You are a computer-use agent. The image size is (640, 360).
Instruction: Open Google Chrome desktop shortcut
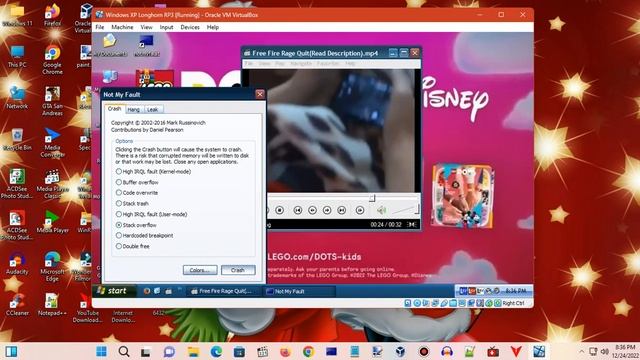pos(52,60)
